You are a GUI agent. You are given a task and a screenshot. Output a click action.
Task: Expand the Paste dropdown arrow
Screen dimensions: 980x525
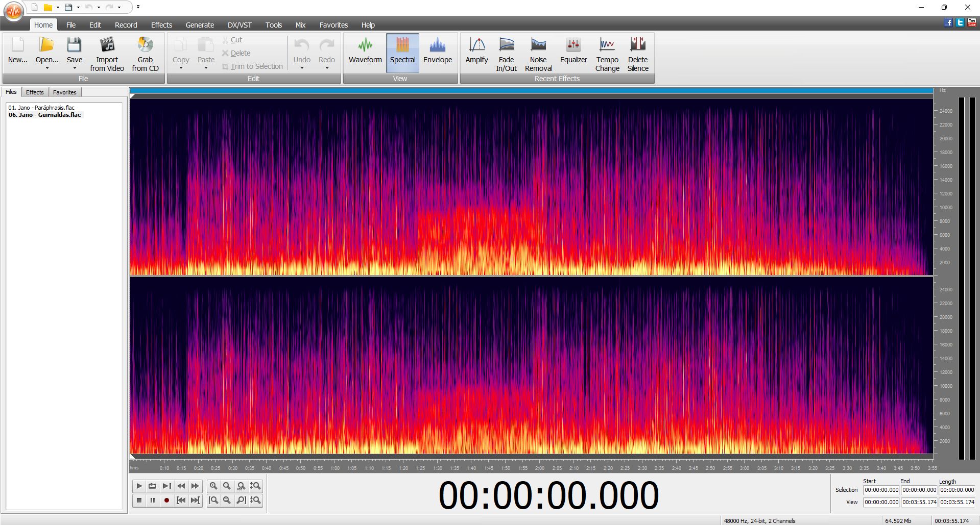206,68
